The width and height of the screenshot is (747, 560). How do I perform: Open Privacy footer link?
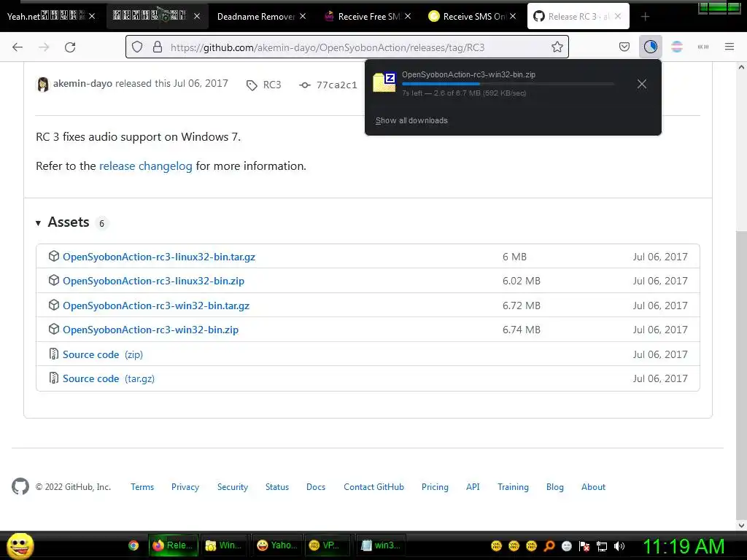(x=185, y=486)
